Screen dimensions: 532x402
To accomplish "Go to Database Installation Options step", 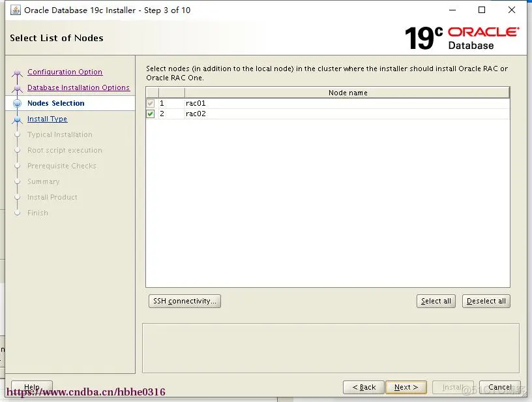I will click(78, 87).
